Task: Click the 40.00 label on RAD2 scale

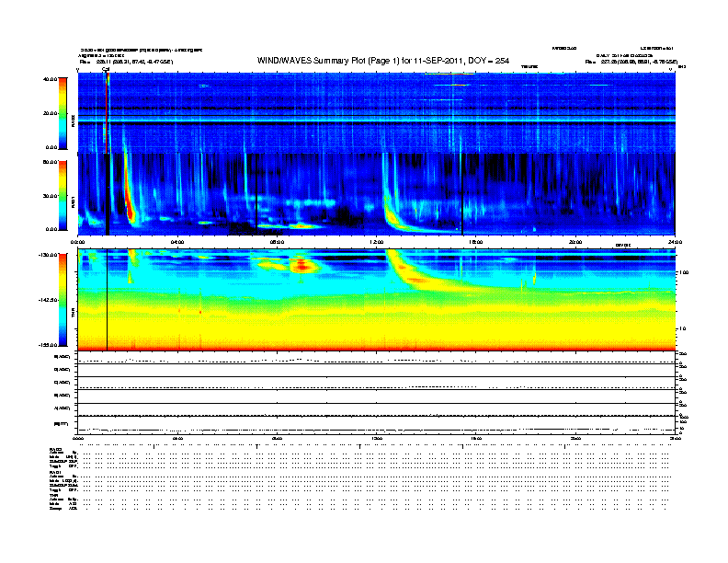Action: (x=51, y=79)
